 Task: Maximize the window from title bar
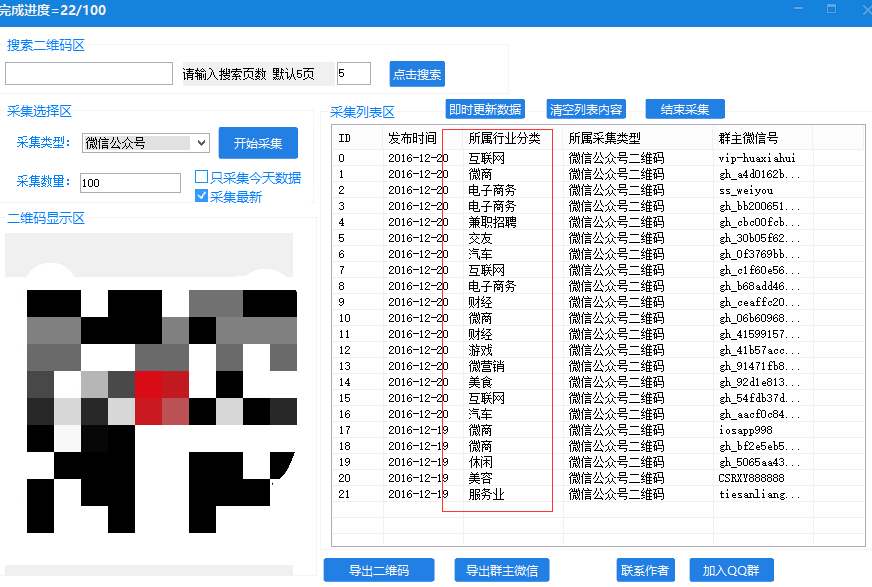pos(831,9)
